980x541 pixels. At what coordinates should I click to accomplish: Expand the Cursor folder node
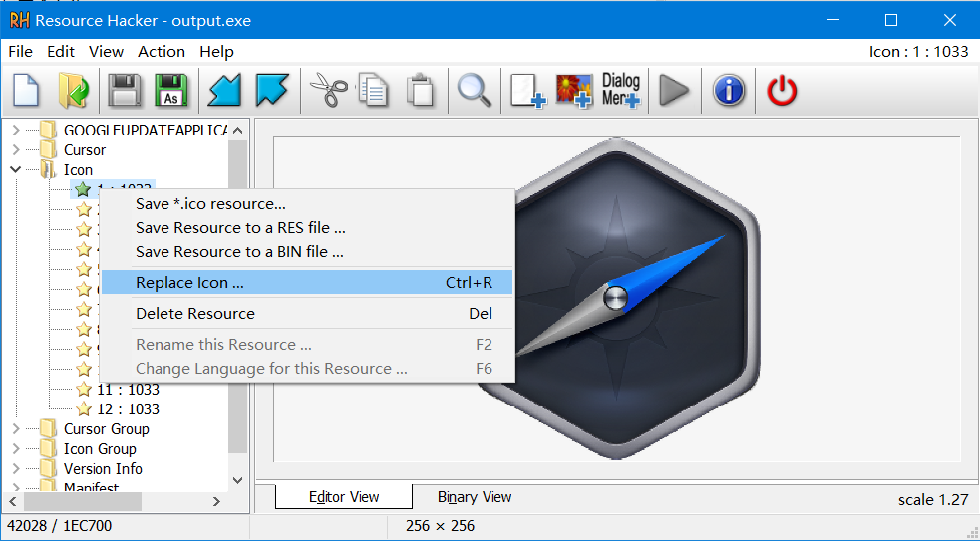click(x=16, y=150)
